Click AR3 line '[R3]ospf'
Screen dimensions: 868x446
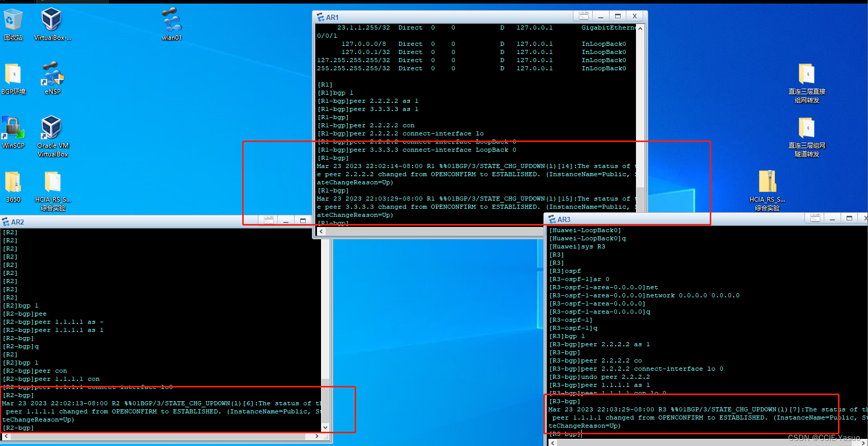point(565,271)
